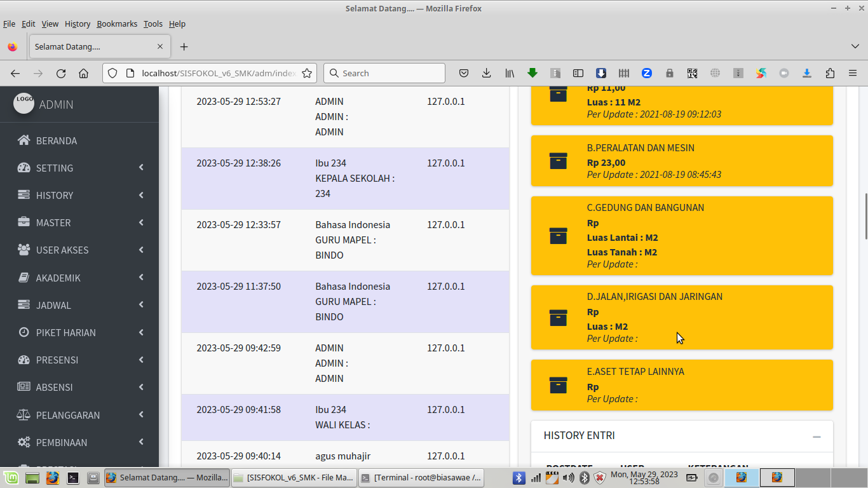Expand the AKADEMIK menu arrow
This screenshot has width=868, height=488.
pos(141,278)
